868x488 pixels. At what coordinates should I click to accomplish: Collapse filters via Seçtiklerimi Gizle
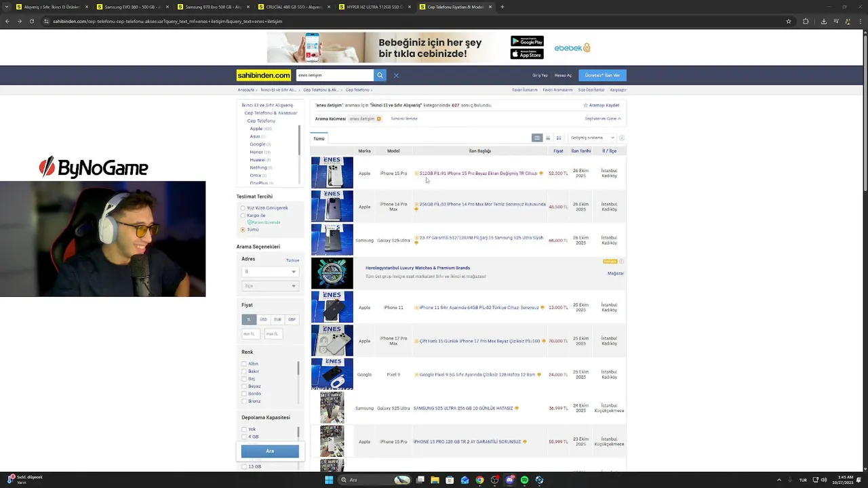tap(603, 119)
